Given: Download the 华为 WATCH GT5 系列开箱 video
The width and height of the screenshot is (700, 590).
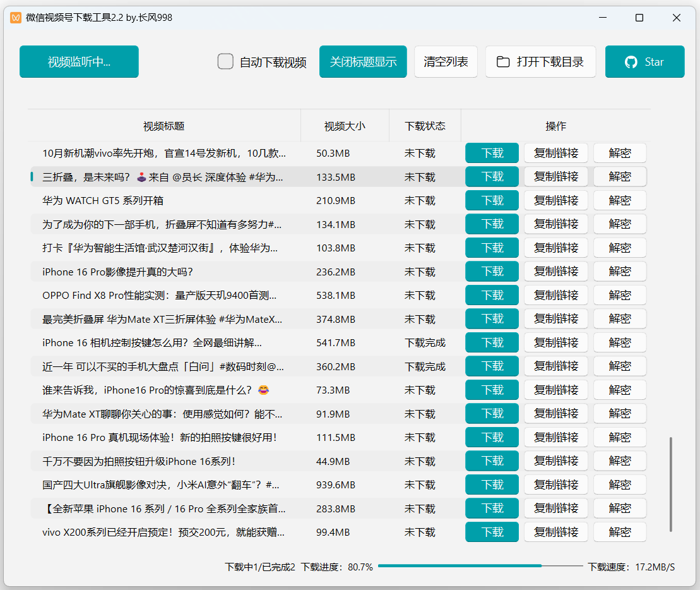Looking at the screenshot, I should (492, 200).
